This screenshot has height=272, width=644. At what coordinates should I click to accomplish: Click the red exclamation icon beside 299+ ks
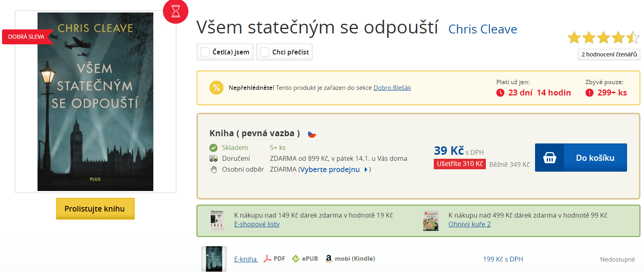point(590,93)
